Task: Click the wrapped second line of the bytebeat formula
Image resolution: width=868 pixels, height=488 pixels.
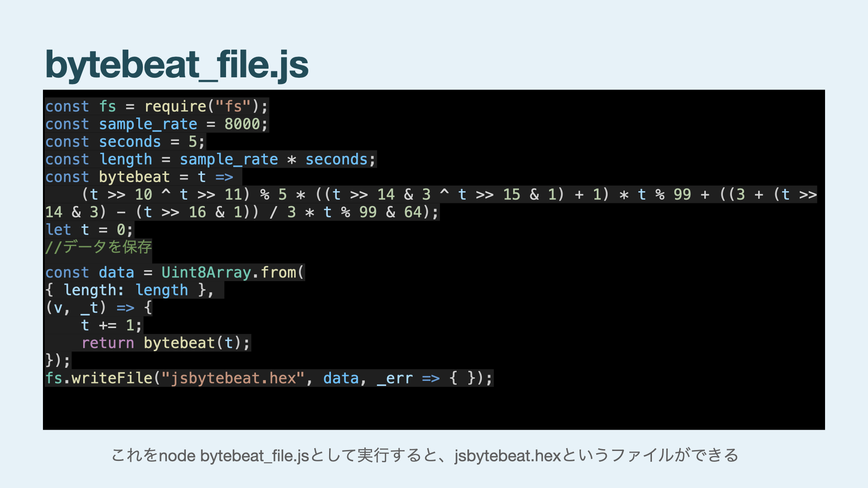Action: click(241, 212)
